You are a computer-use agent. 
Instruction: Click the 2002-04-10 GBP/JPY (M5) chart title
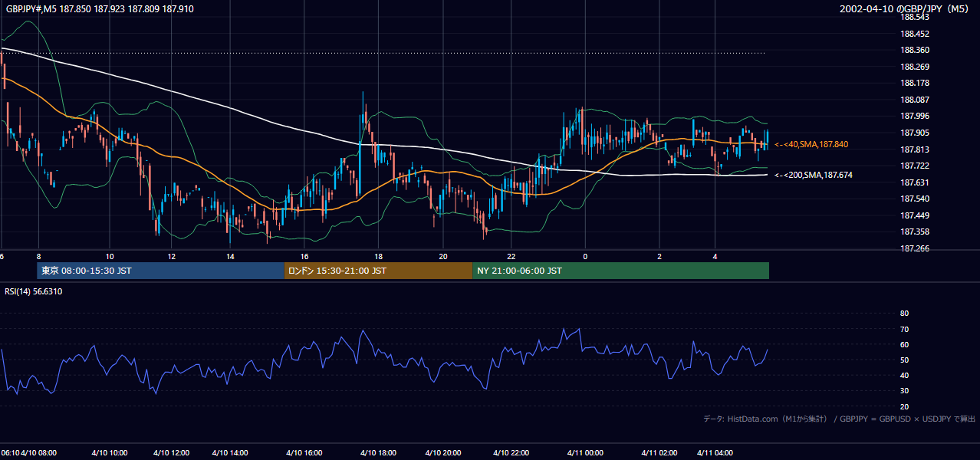pos(906,8)
